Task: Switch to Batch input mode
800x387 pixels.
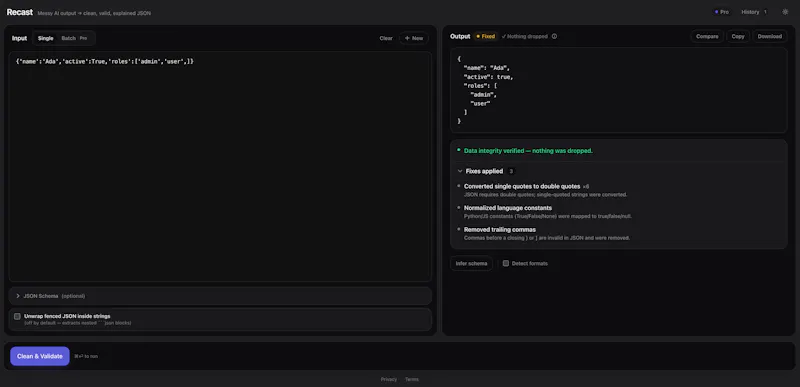Action: 74,38
